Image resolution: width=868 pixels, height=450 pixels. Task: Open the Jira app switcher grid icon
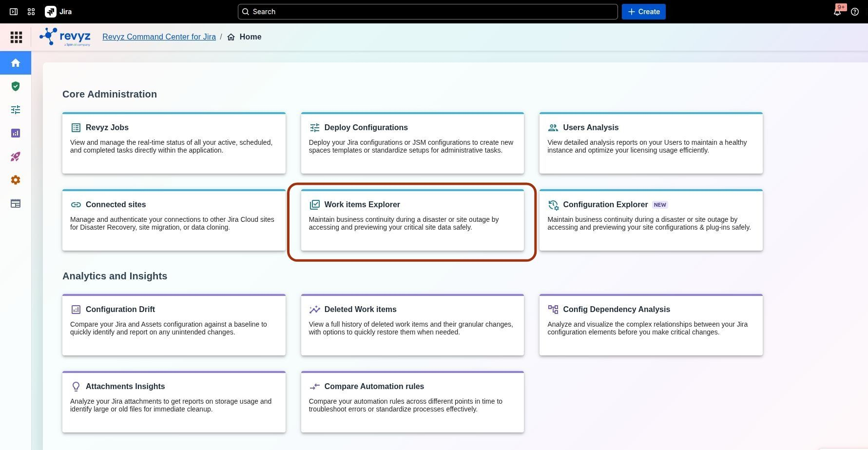pos(31,12)
